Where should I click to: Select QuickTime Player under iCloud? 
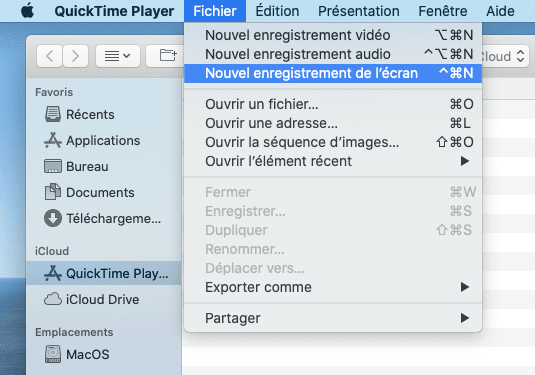tap(104, 273)
